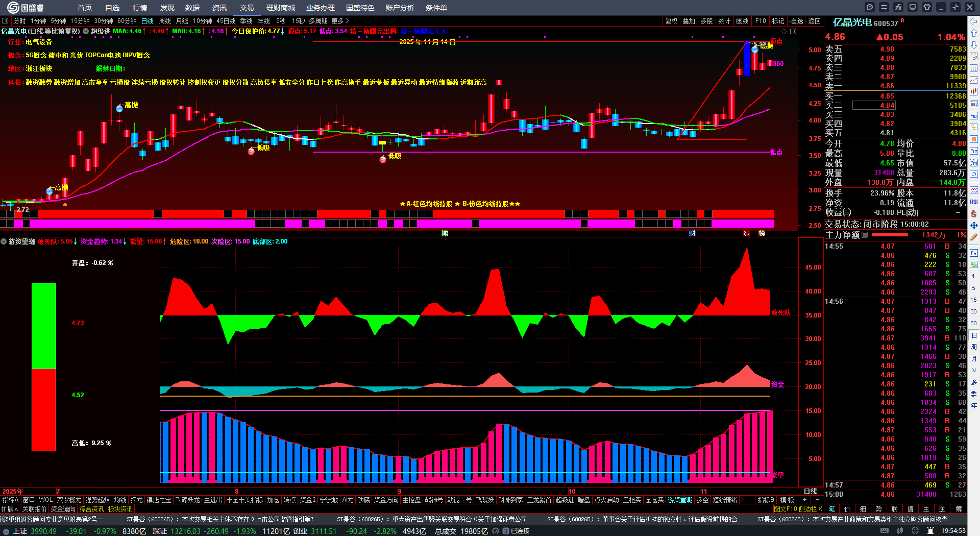Expand the 更多 period options

[x=340, y=21]
